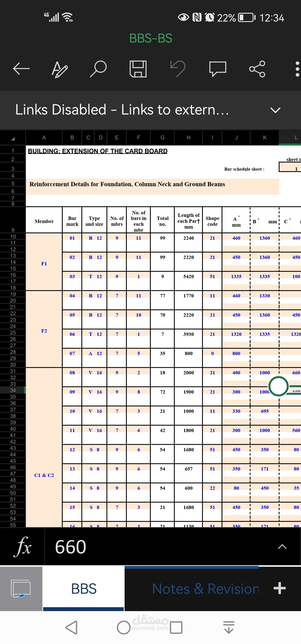The height and width of the screenshot is (644, 301).
Task: Add a new sheet with plus
Action: [x=280, y=588]
